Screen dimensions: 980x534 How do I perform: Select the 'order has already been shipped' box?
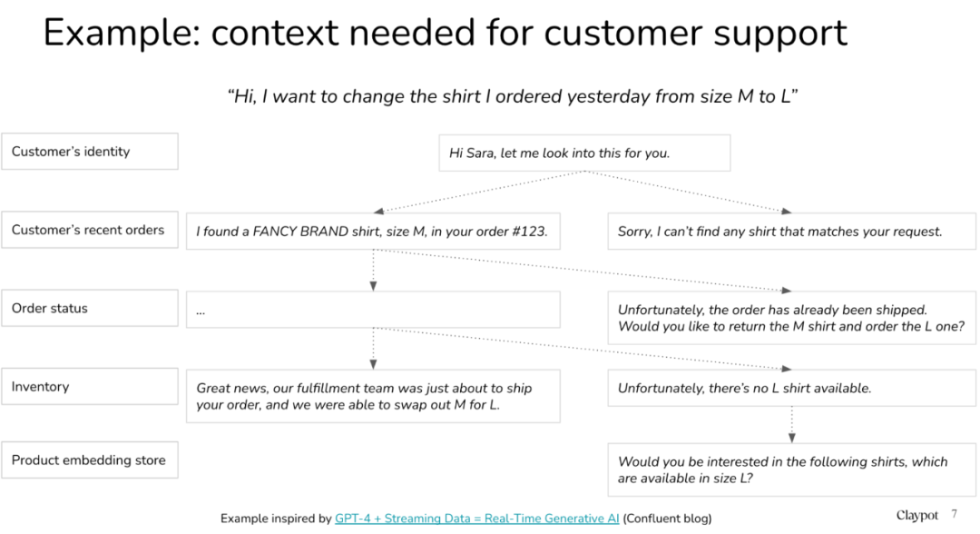[x=792, y=318]
